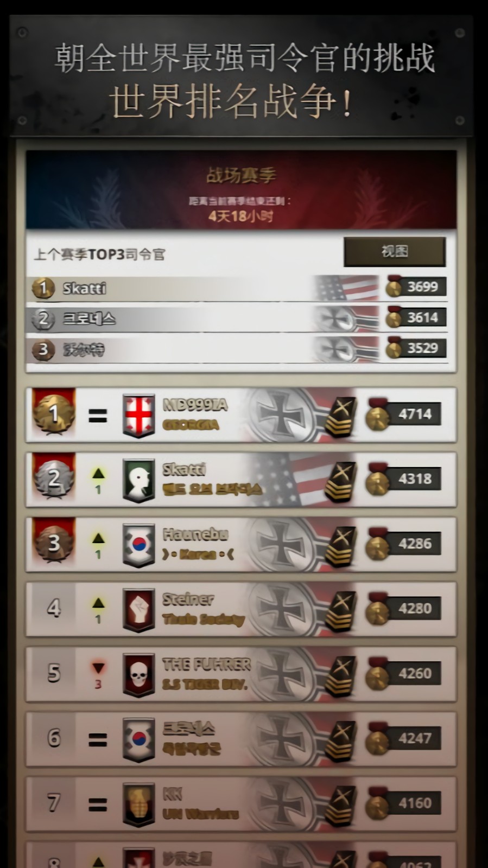Screen dimensions: 488x868
Task: Tap Skatti's white head silhouette emblem
Action: 139,481
